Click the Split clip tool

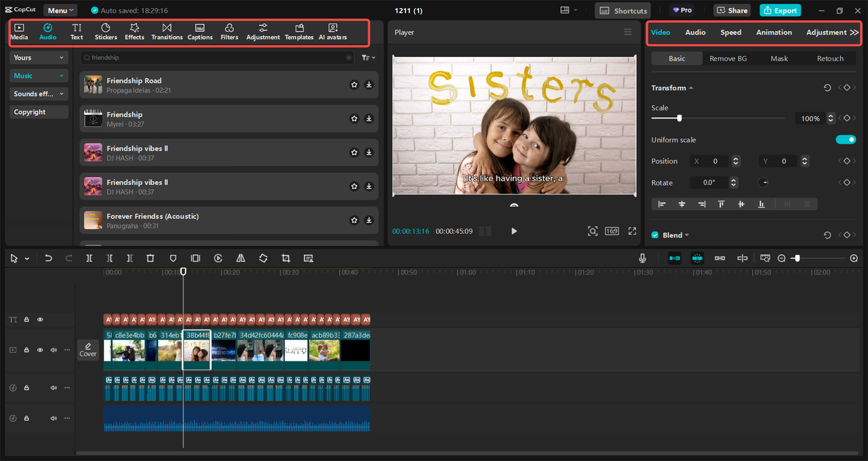tap(89, 258)
